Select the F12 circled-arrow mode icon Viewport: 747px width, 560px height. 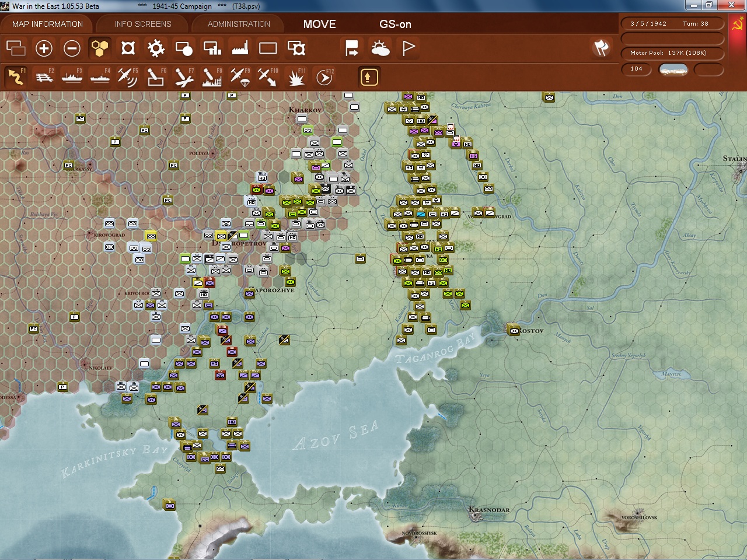(324, 76)
